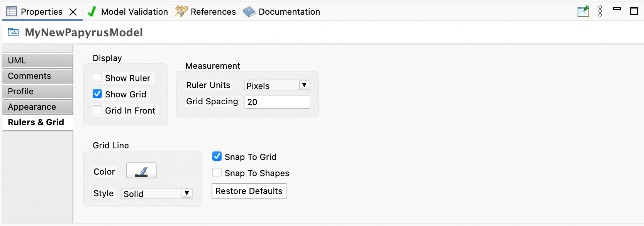The image size is (644, 226).
Task: Click the MyNewPapyrusModel model icon
Action: 13,32
